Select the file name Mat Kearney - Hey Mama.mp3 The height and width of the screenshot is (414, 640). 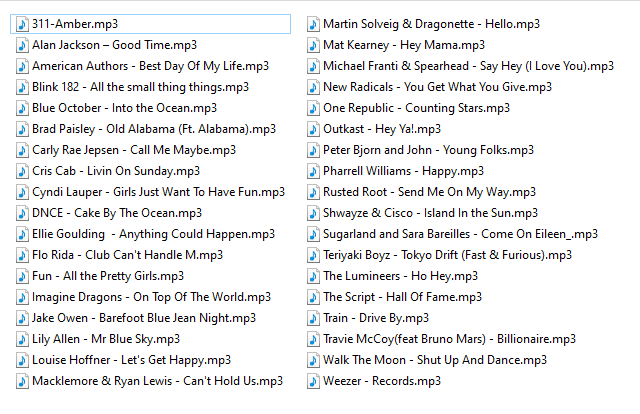(404, 45)
